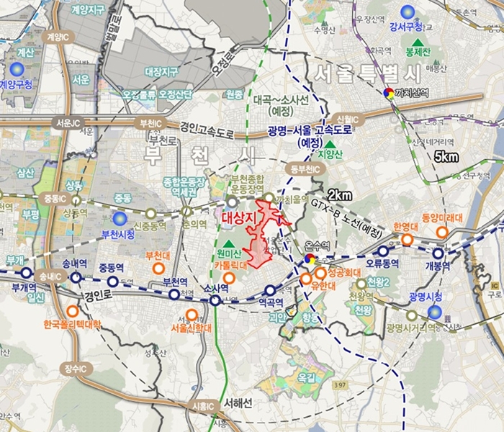
Task: Click the 부천종합운동장역 station circle
Action: tap(232, 202)
